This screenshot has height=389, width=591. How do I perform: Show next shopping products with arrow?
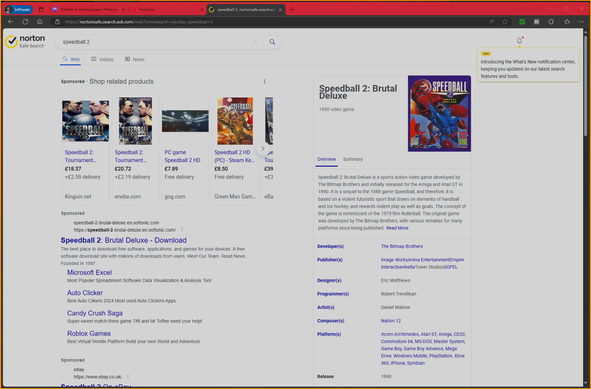coord(263,149)
